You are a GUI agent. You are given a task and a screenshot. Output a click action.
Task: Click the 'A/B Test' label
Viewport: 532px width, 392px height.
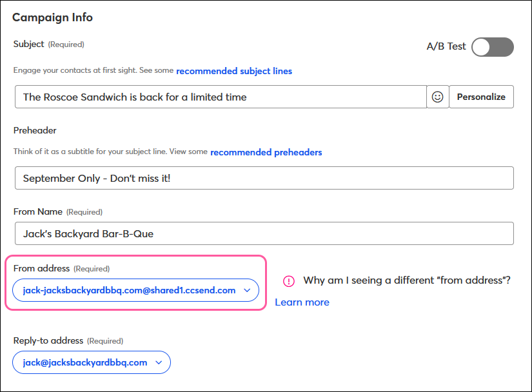(x=446, y=46)
